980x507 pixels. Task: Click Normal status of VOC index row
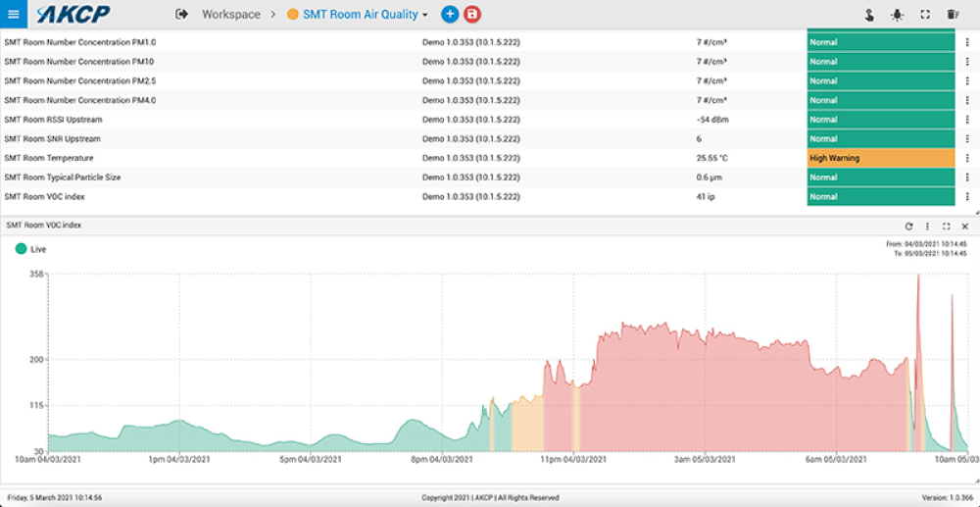pyautogui.click(x=881, y=197)
